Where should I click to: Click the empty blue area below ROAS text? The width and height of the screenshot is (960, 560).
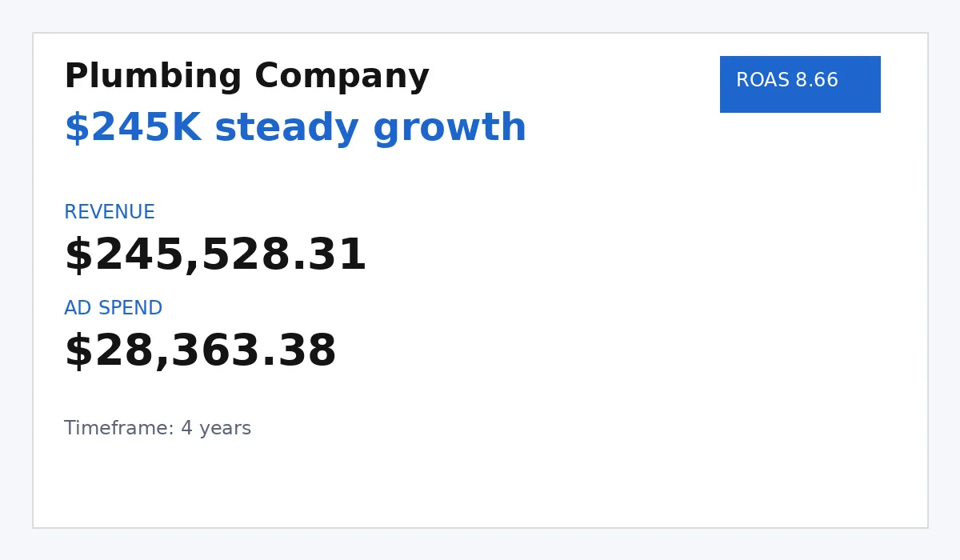click(x=800, y=102)
